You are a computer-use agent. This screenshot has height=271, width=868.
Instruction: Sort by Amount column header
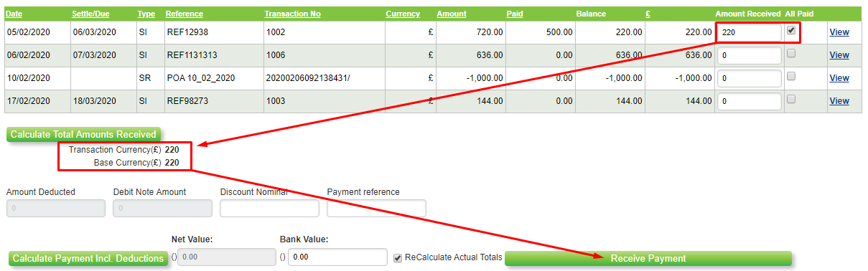tap(452, 14)
